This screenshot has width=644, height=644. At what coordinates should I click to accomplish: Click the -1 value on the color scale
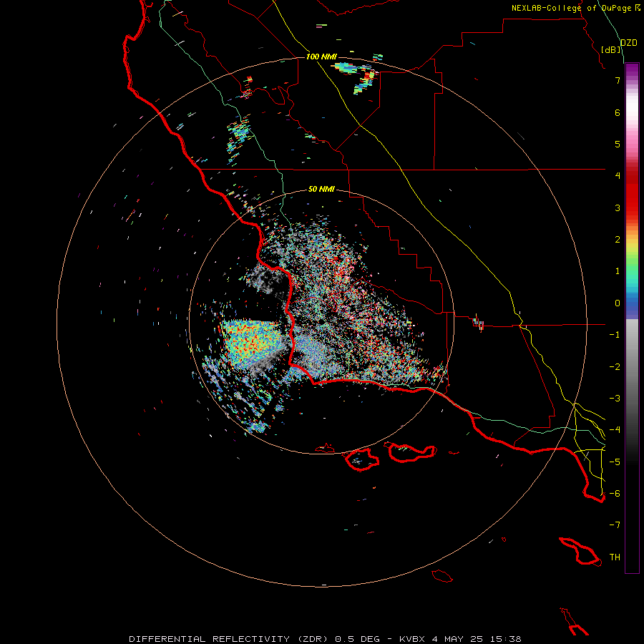pos(615,335)
